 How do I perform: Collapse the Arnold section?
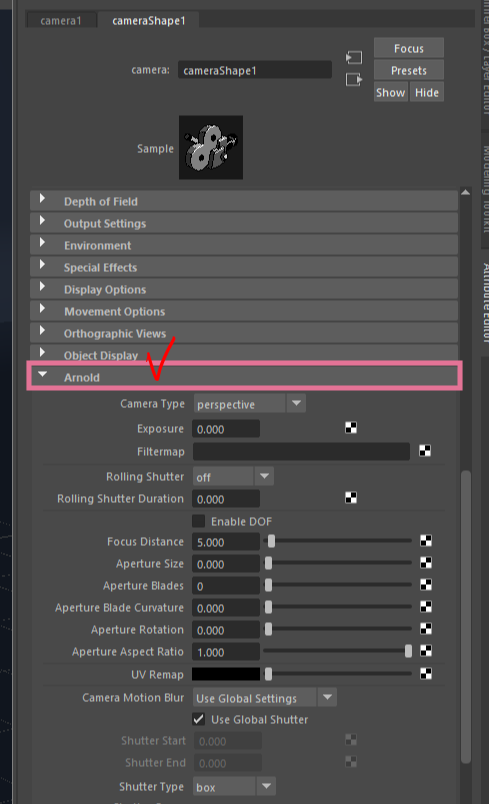click(43, 375)
